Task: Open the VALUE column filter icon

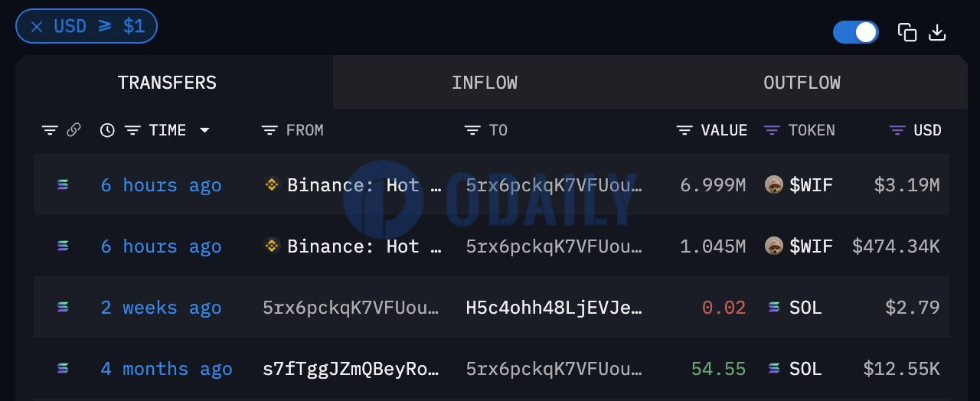Action: [684, 131]
